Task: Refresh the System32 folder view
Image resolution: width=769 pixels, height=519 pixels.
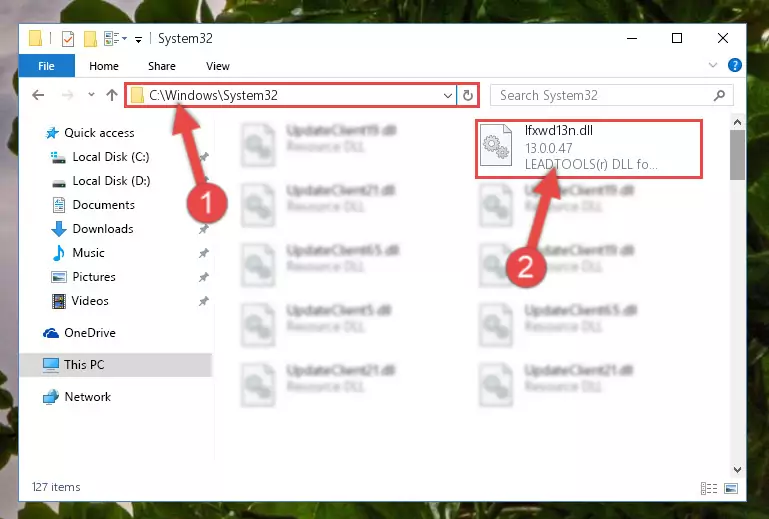Action: point(468,95)
